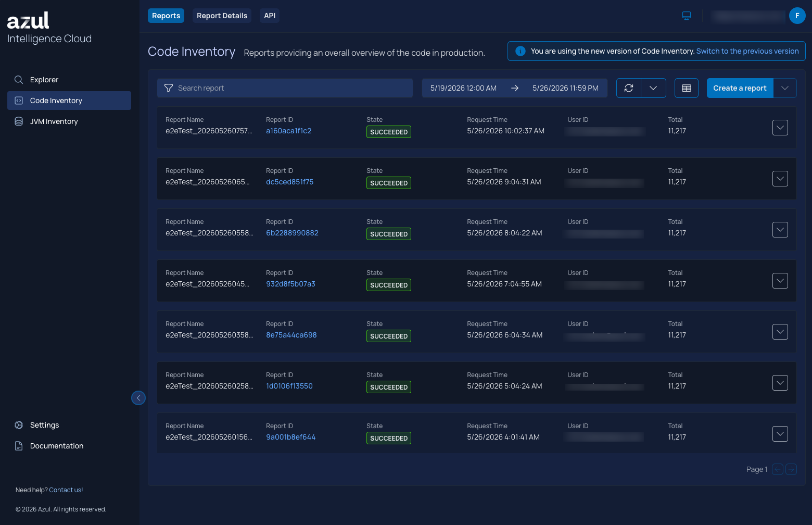Open the user avatar F menu
Image resolution: width=812 pixels, height=525 pixels.
[x=797, y=16]
